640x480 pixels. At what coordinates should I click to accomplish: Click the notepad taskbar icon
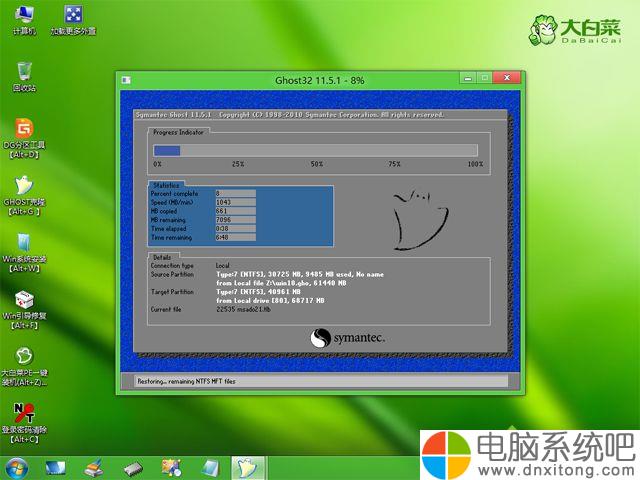point(211,468)
